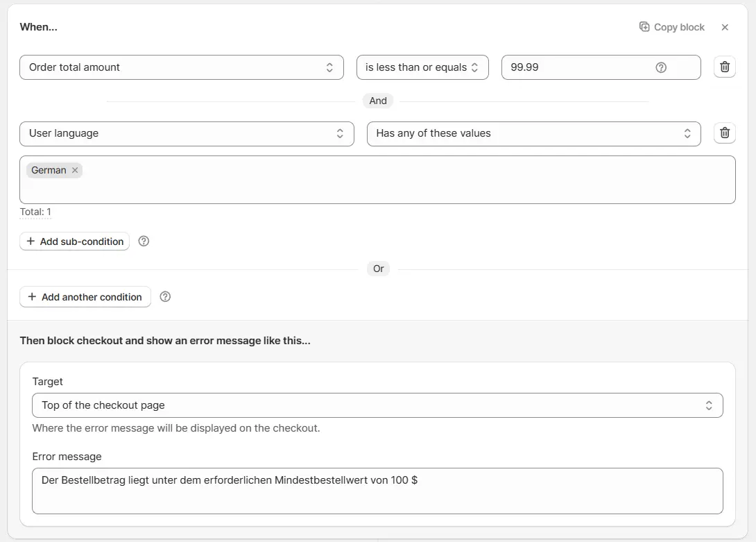Click the Add sub-condition button
Image resolution: width=756 pixels, height=542 pixels.
pyautogui.click(x=74, y=242)
